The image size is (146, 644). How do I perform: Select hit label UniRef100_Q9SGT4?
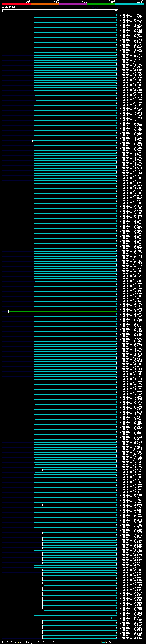coord(131,95)
